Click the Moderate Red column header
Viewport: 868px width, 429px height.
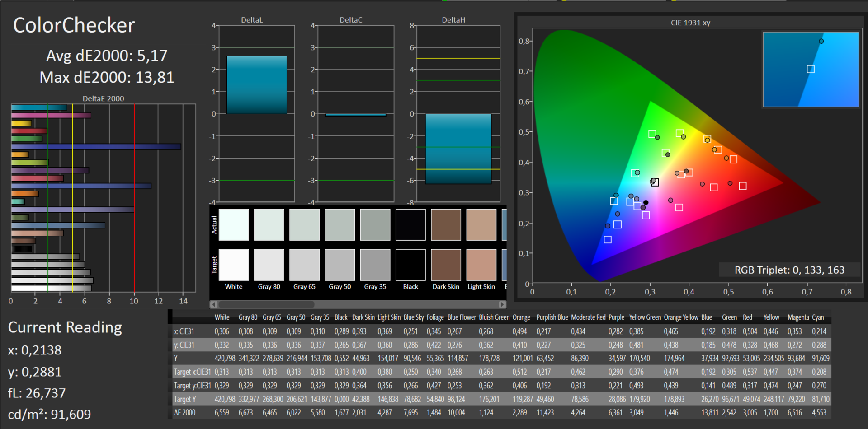588,317
